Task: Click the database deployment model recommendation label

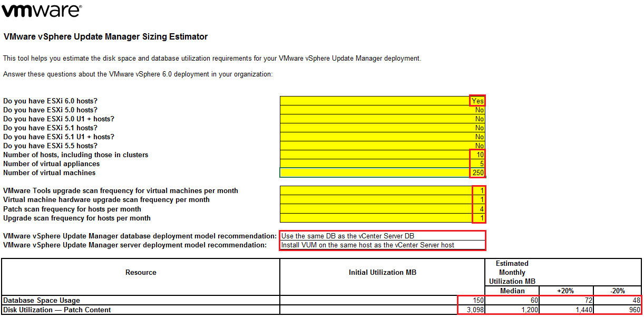Action: (140, 236)
